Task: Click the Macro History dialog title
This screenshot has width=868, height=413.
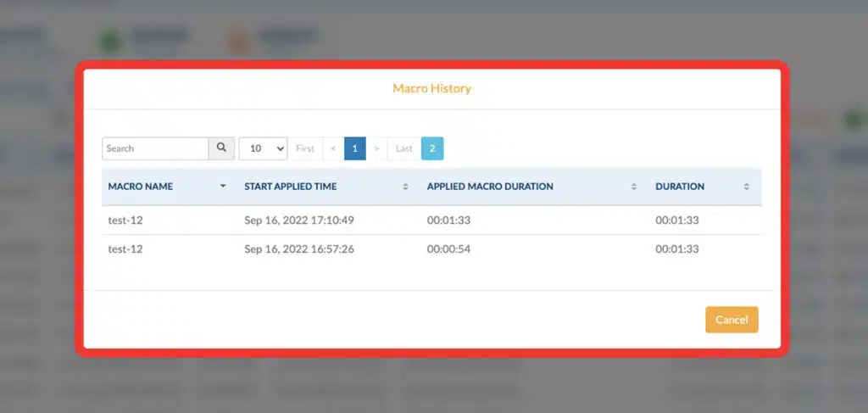Action: coord(431,88)
